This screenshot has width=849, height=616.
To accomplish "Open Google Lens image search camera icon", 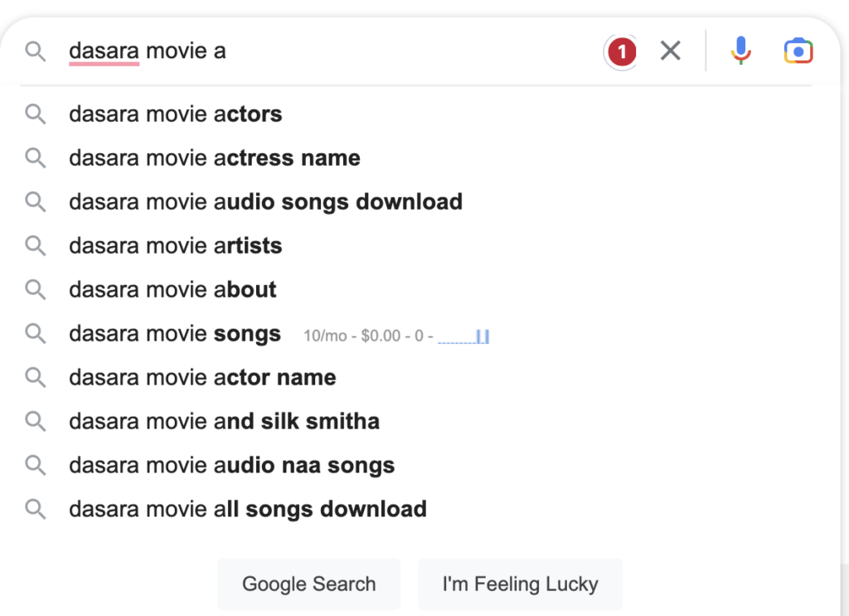I will 798,51.
